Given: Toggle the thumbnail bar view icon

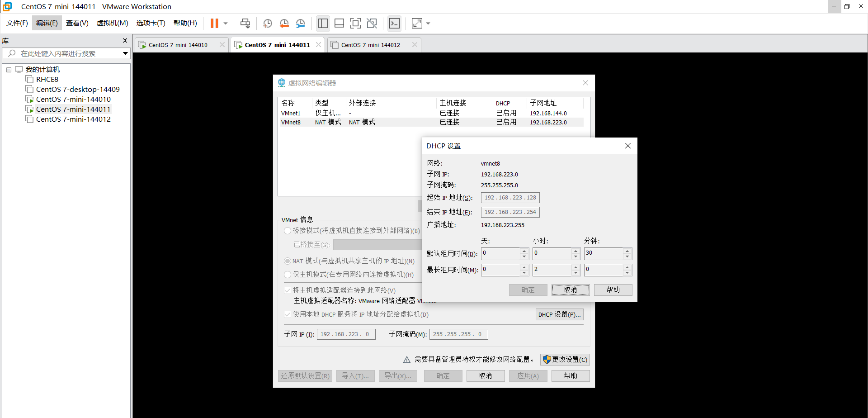Looking at the screenshot, I should 339,23.
